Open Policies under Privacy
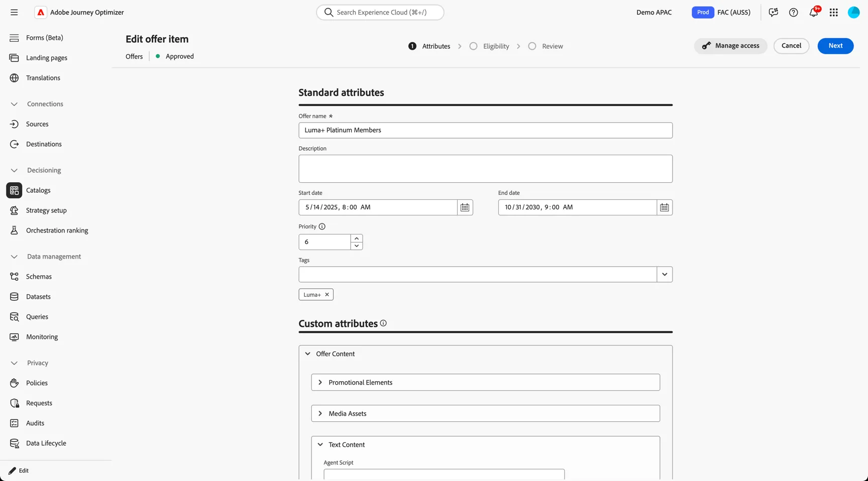 pyautogui.click(x=37, y=383)
